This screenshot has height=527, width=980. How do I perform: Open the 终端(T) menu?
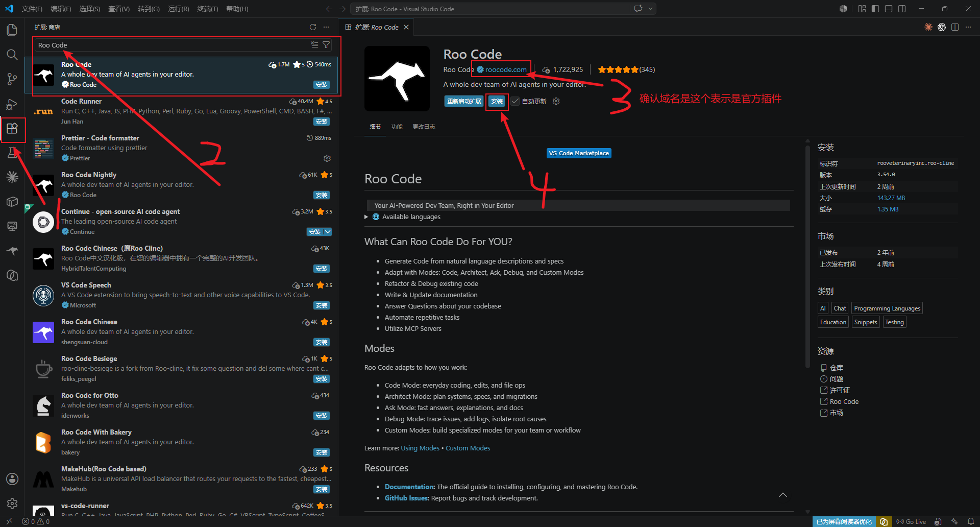(207, 9)
